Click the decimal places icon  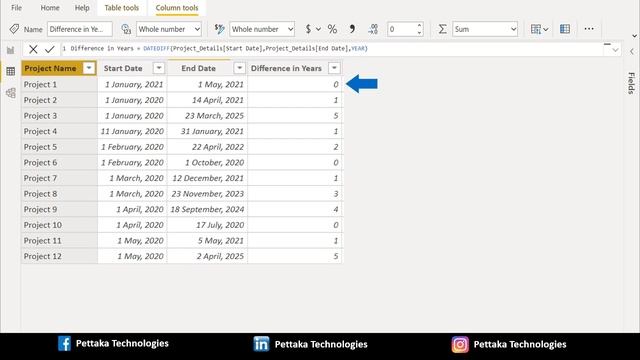coord(373,29)
